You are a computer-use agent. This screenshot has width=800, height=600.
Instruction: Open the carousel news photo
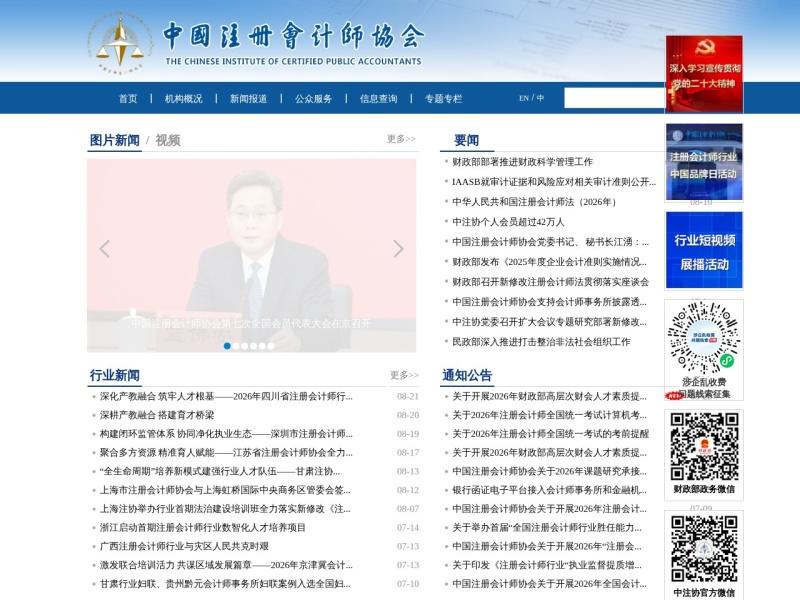[x=252, y=255]
